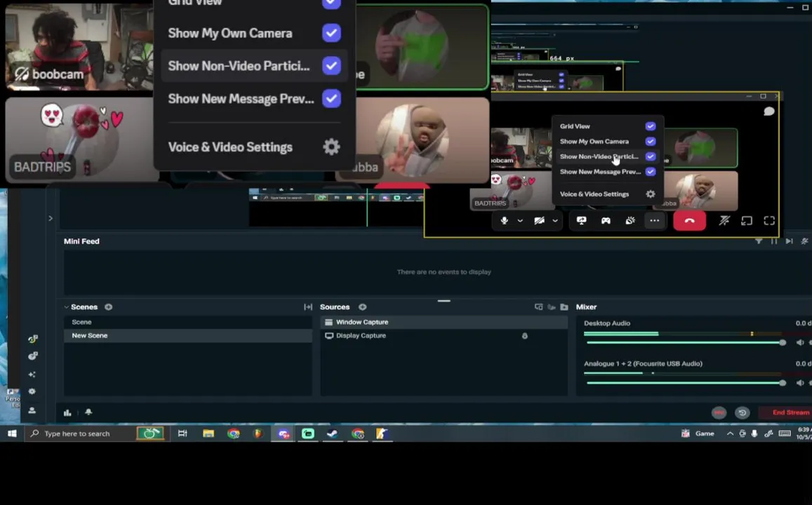Select the Display Capture source
The image size is (812, 505).
pyautogui.click(x=444, y=335)
